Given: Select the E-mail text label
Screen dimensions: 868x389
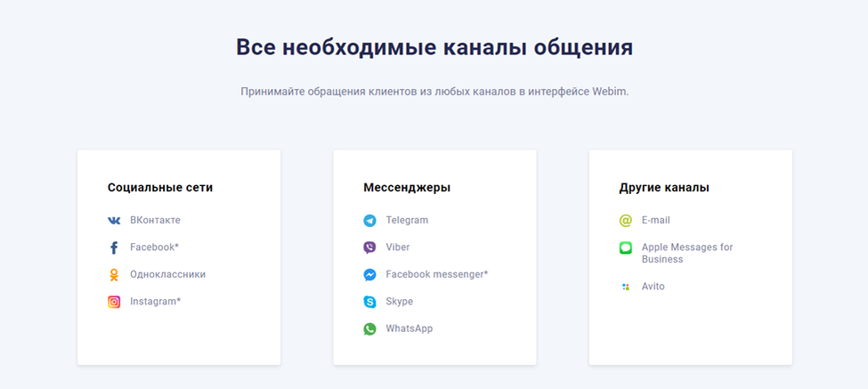Looking at the screenshot, I should click(x=656, y=220).
